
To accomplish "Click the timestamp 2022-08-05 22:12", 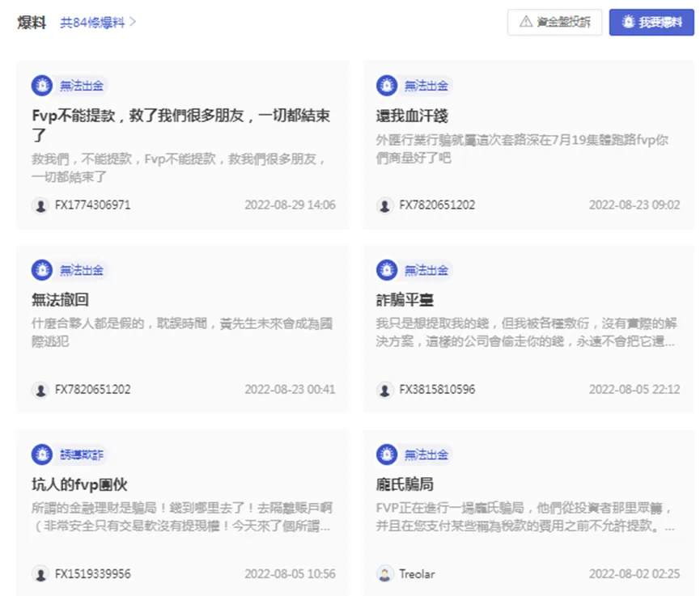I will point(634,390).
